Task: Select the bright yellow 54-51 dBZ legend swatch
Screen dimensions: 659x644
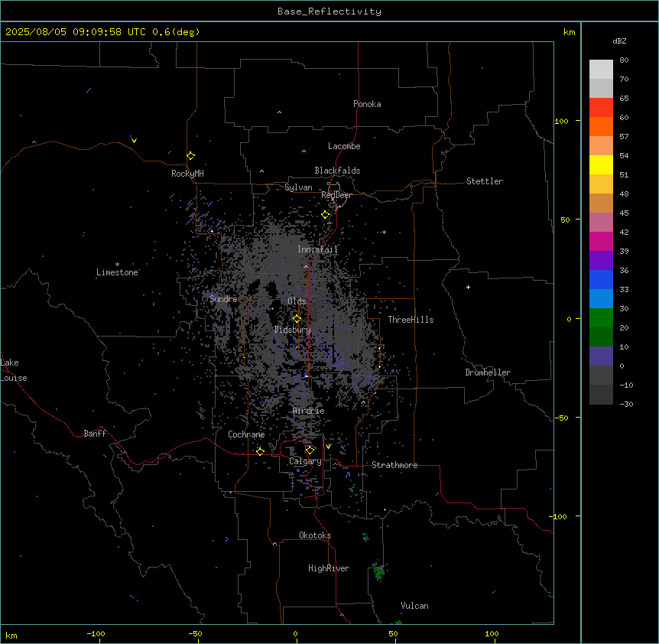Action: pos(601,165)
